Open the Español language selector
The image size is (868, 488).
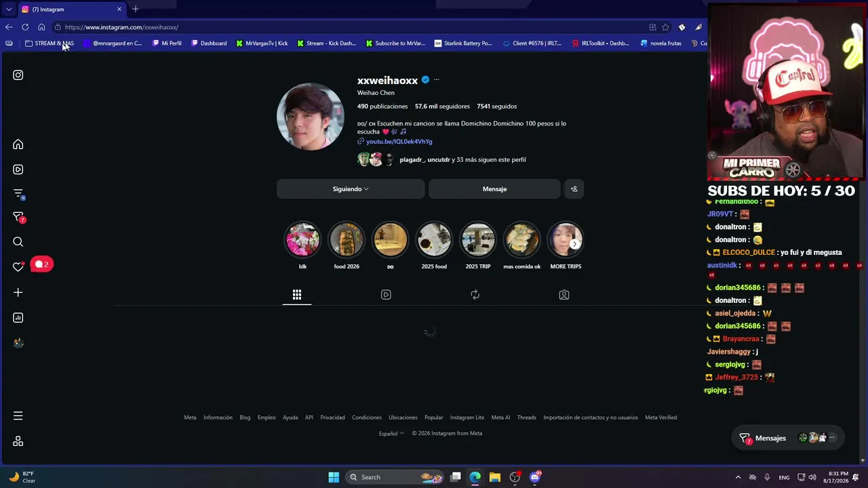[x=391, y=434]
